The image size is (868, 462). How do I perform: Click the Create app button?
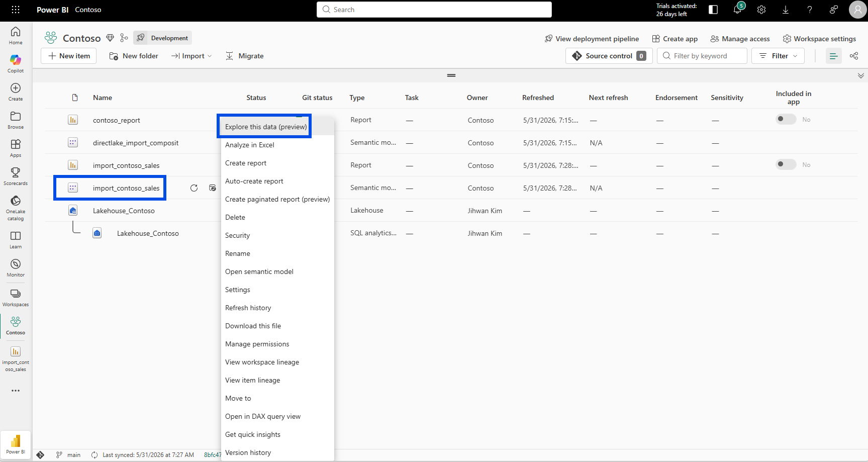675,39
